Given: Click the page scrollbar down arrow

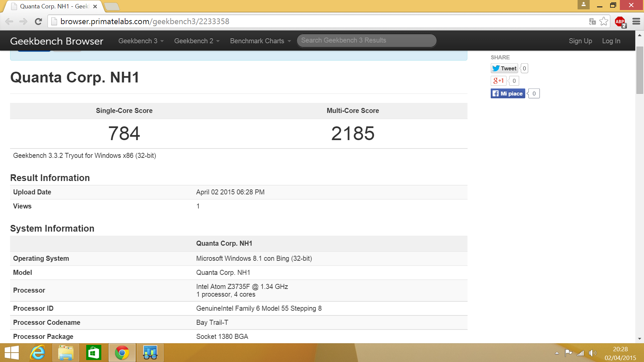Looking at the screenshot, I should [639, 339].
